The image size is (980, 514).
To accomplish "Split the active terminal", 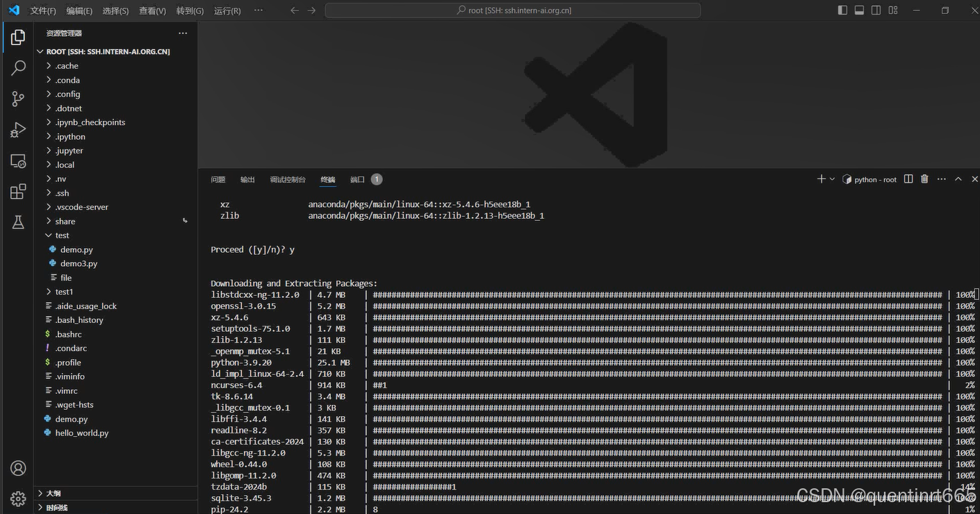I will (x=908, y=179).
